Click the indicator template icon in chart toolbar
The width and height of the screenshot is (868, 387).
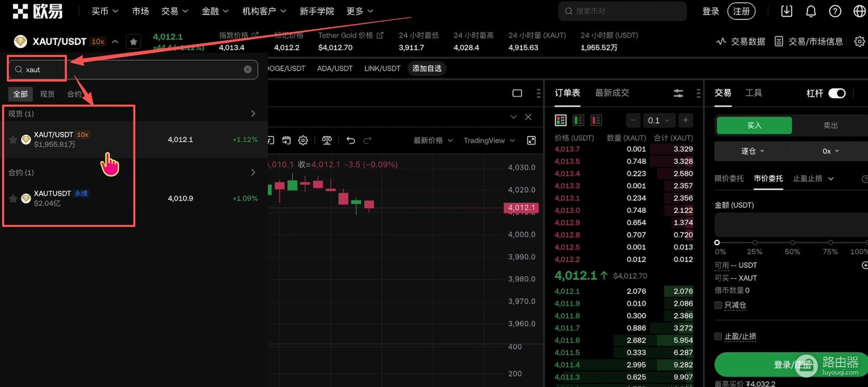tap(286, 140)
